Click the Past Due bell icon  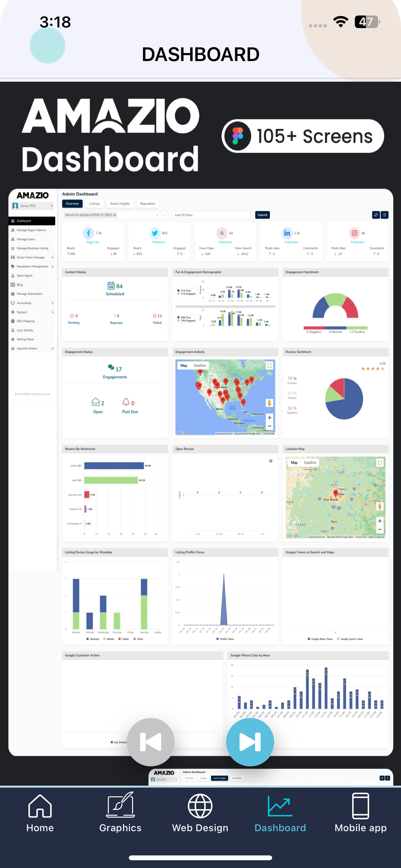coord(126,402)
